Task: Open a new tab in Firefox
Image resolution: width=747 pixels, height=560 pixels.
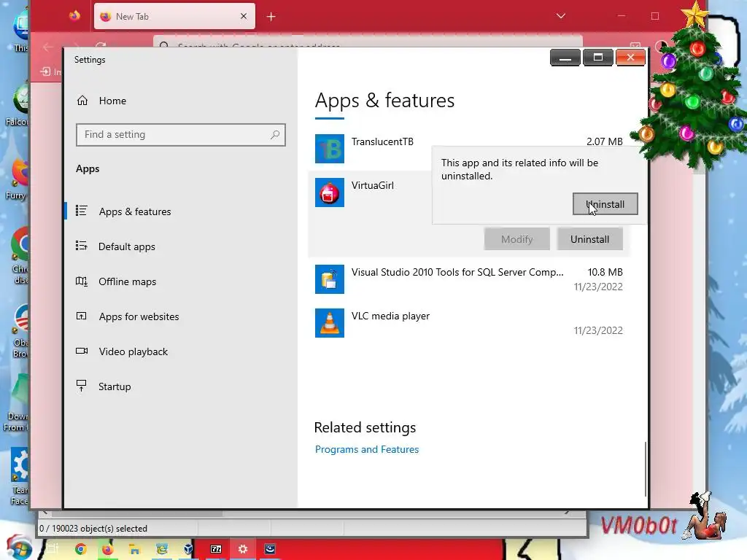Action: point(271,17)
